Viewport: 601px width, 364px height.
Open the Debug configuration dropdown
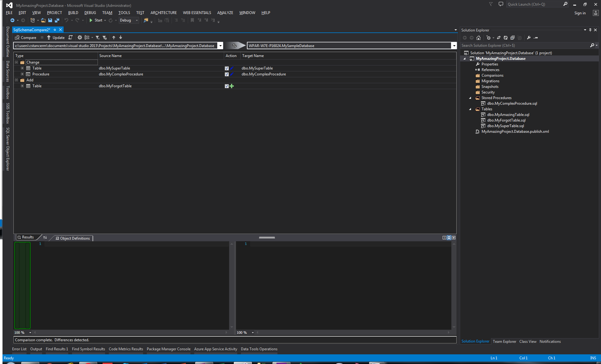click(129, 20)
